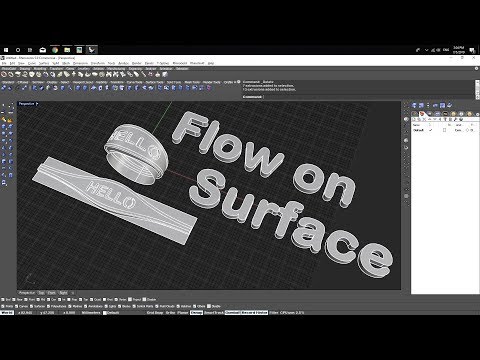480x360 pixels.
Task: Click the cross-shaped icon in RhinoGold toolbar
Action: (x=74, y=75)
